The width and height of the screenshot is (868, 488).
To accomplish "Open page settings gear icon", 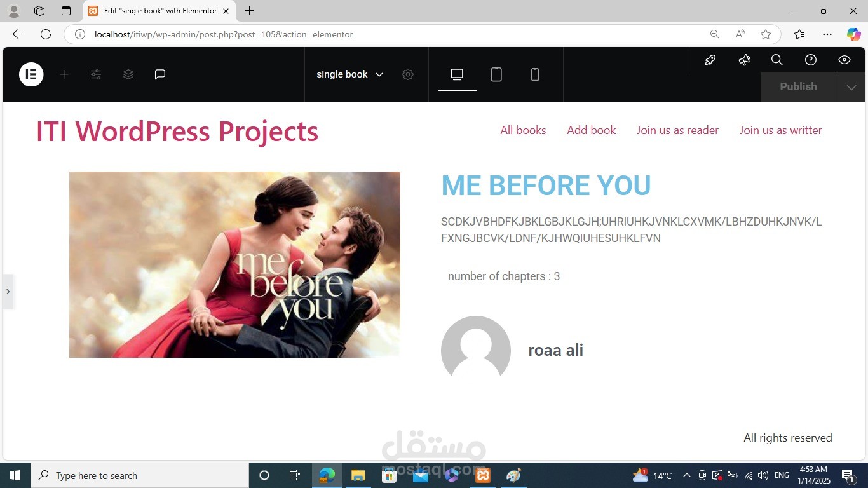I will (408, 74).
